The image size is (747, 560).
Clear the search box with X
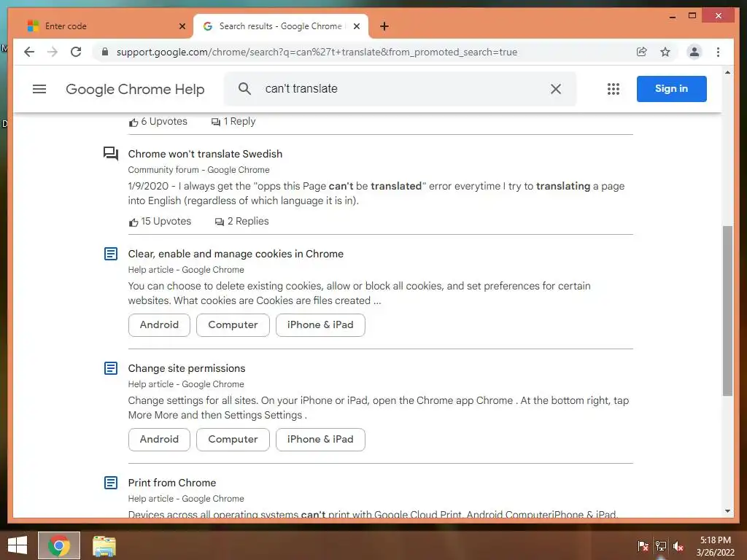click(555, 88)
